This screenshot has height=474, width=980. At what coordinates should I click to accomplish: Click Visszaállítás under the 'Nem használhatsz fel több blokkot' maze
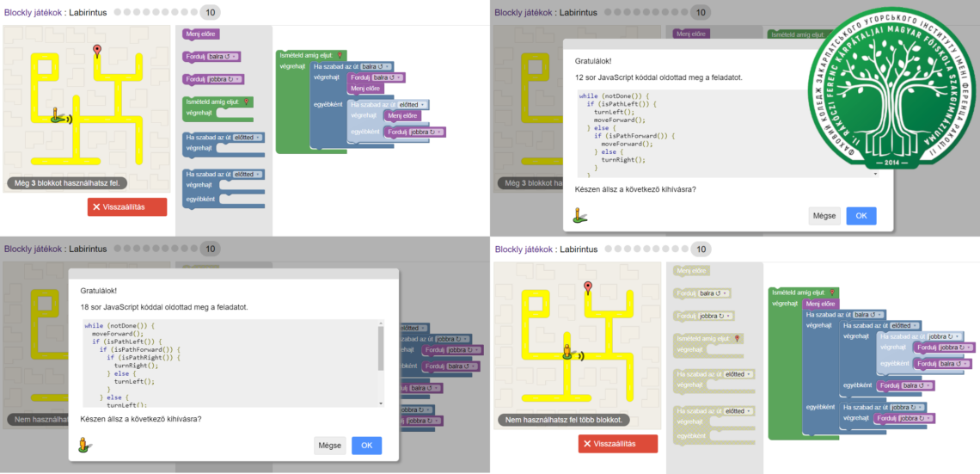[618, 444]
